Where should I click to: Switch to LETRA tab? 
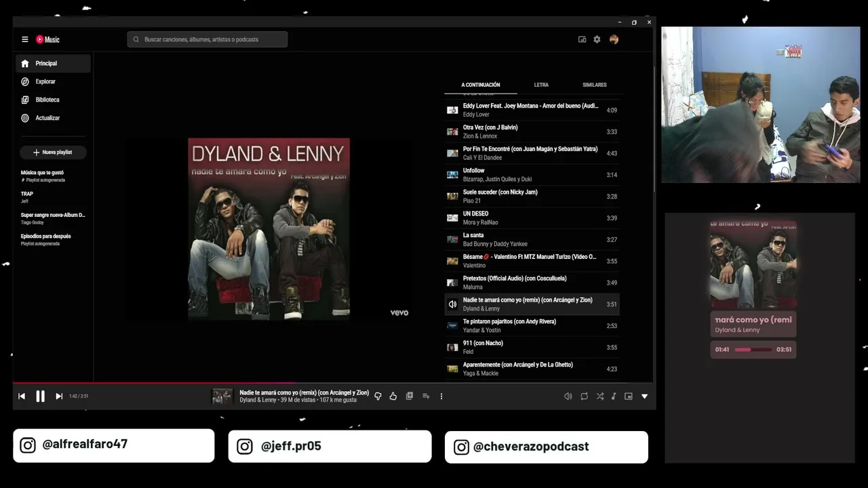[x=541, y=85]
